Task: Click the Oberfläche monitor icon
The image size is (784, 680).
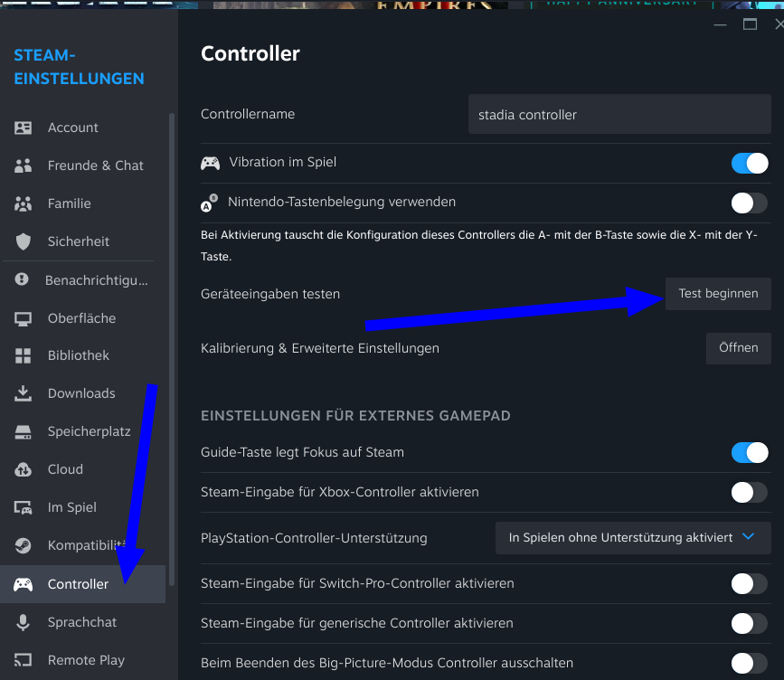Action: point(23,318)
